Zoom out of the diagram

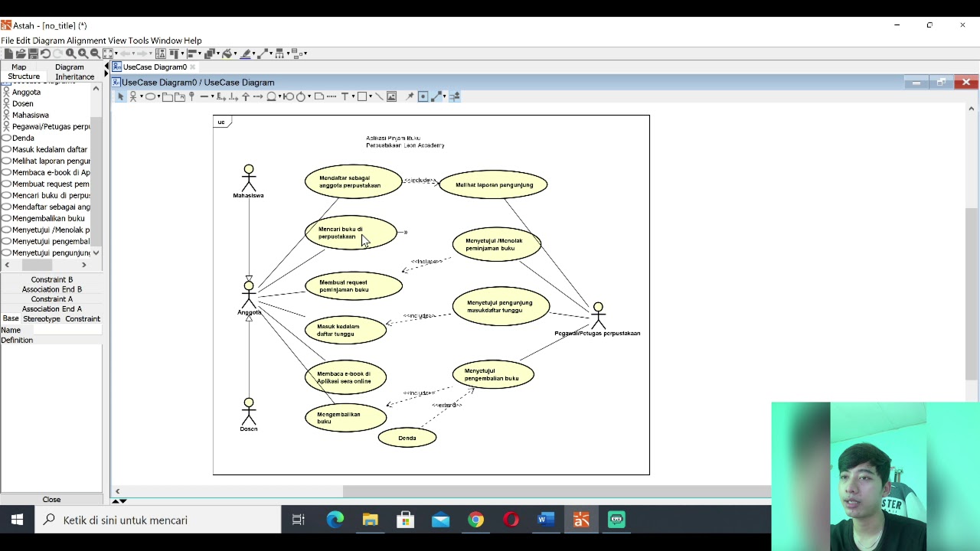click(96, 54)
